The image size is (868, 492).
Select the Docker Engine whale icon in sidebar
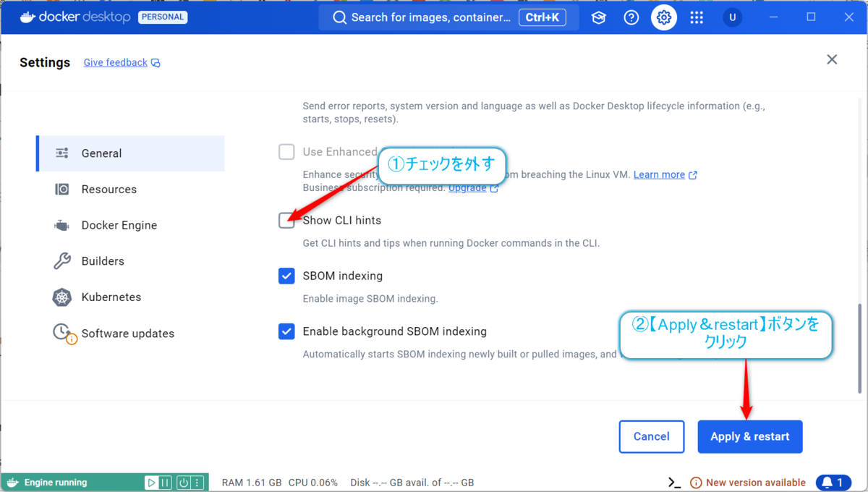tap(61, 225)
